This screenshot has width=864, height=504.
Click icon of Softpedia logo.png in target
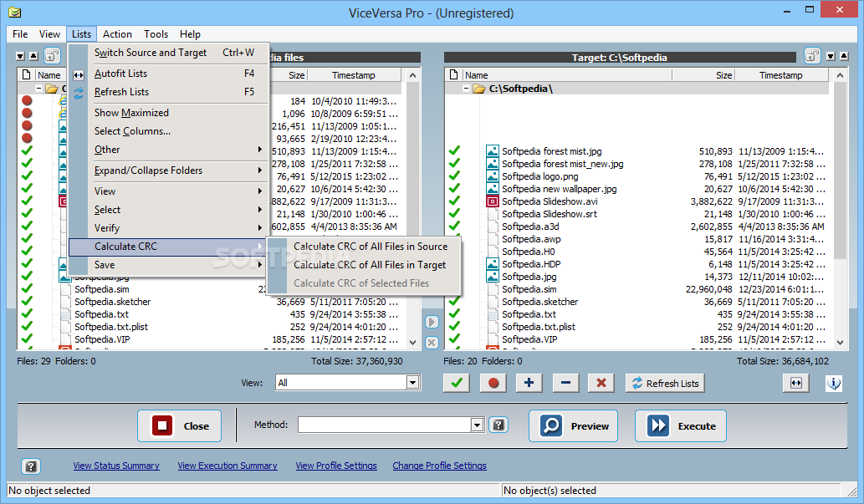click(x=492, y=176)
